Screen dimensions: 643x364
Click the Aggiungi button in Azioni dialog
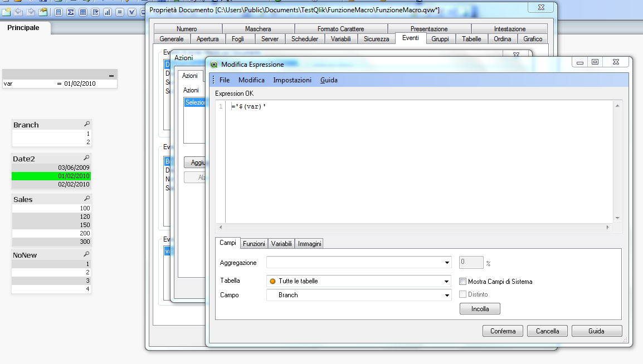[x=196, y=163]
